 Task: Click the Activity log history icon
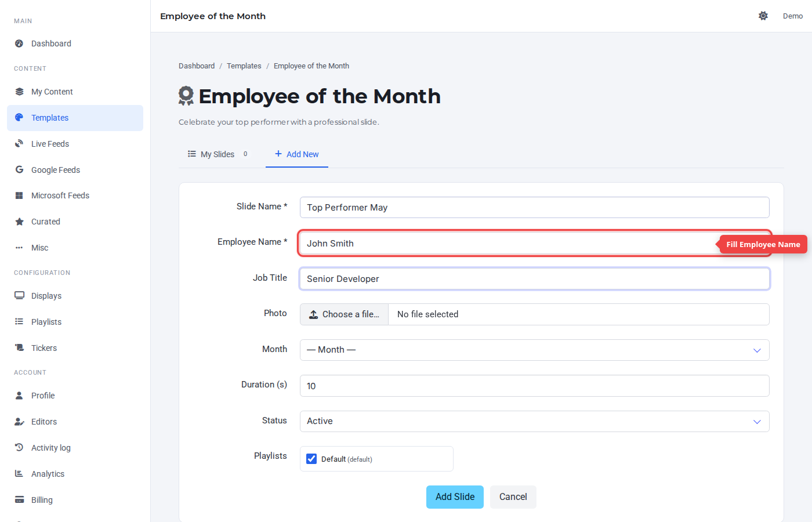click(19, 448)
